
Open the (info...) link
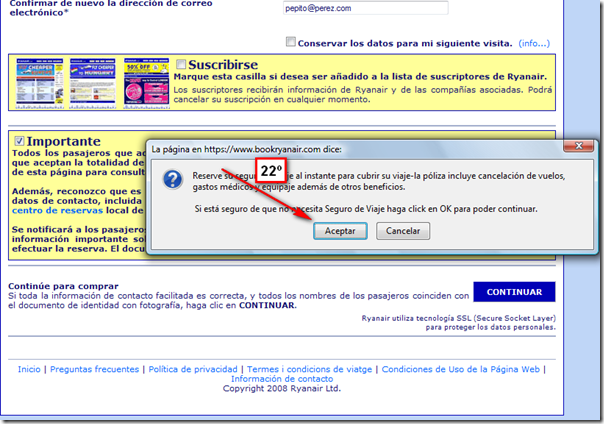(x=534, y=44)
